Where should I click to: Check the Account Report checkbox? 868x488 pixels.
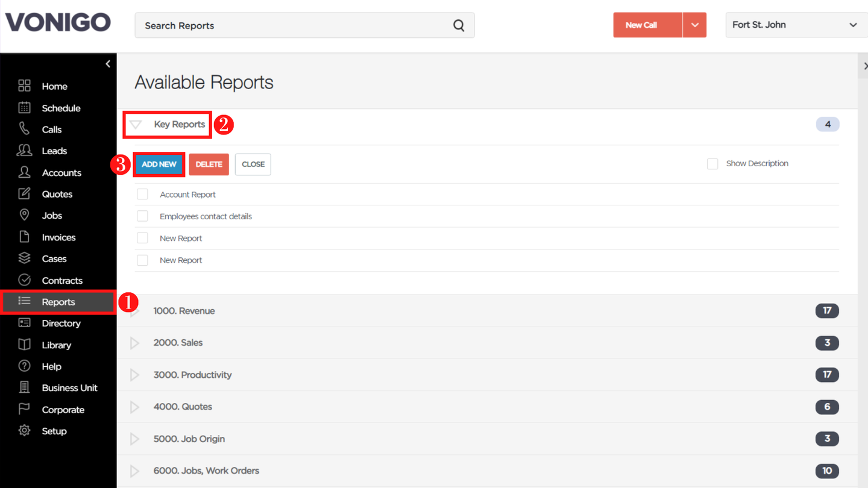point(142,194)
